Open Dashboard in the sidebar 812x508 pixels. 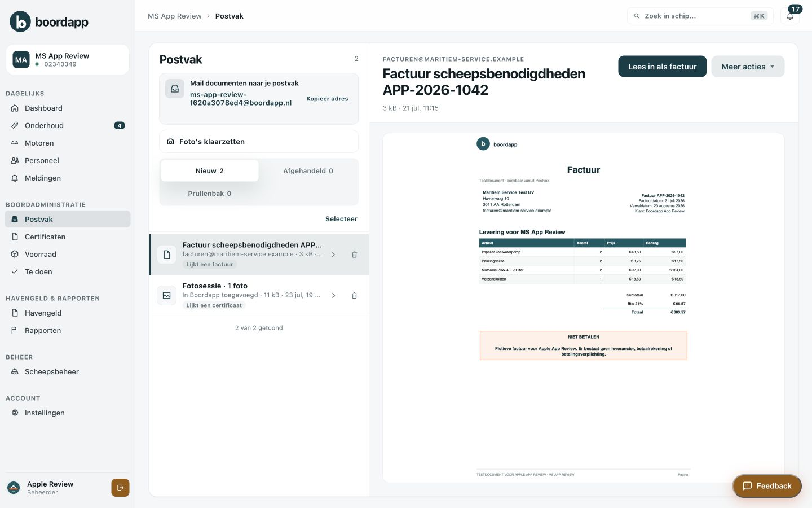tap(68, 108)
